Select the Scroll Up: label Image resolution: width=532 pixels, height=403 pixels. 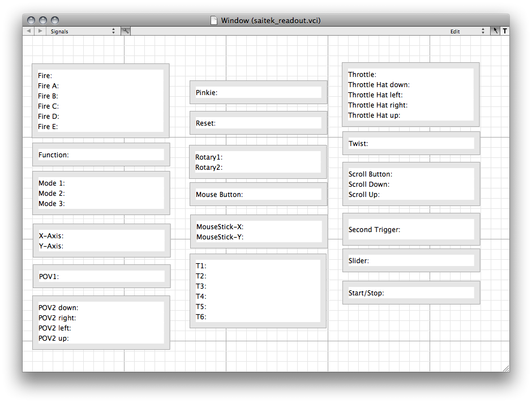click(x=364, y=194)
